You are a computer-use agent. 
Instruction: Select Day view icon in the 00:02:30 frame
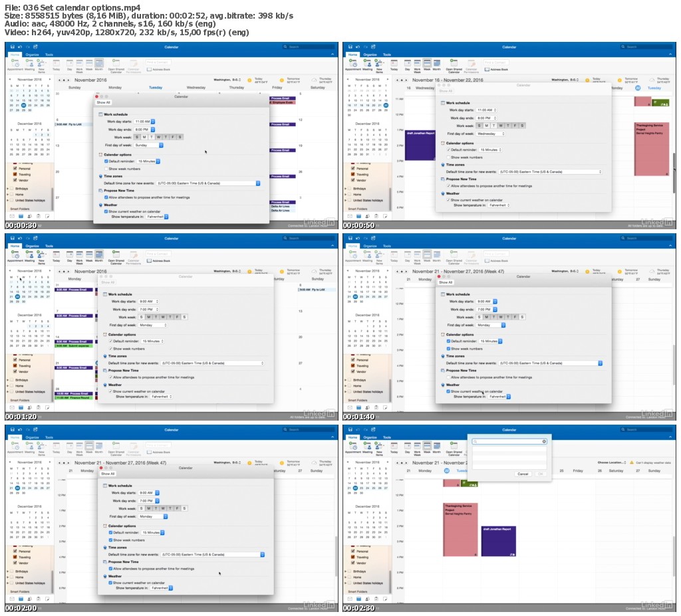[x=408, y=447]
